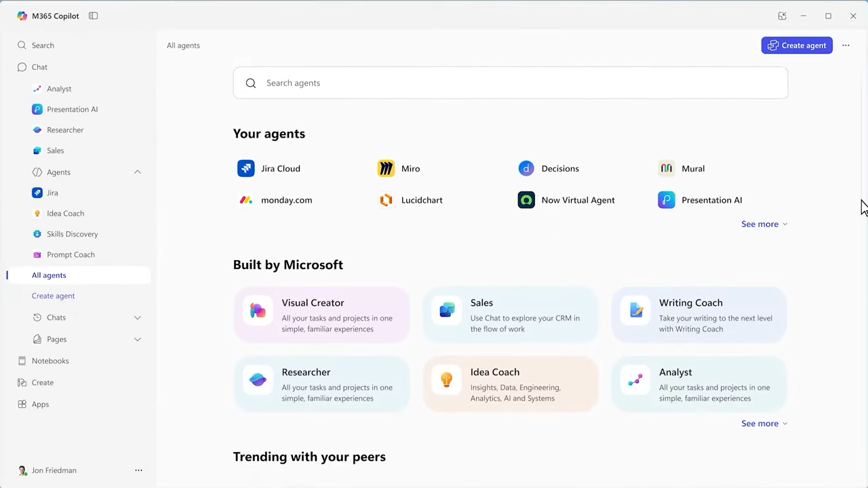
Task: Expand the Chats section chevron
Action: click(138, 318)
